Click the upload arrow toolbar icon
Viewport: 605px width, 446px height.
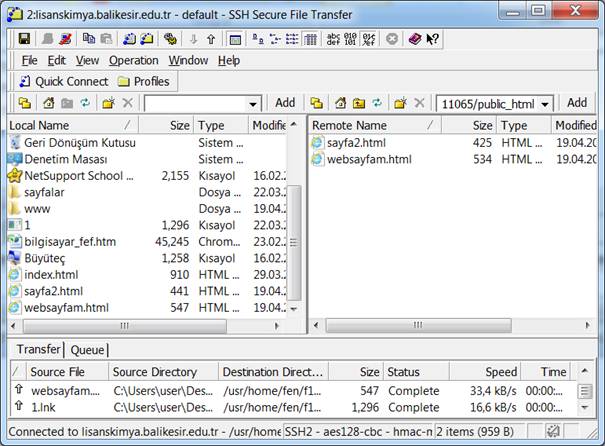pos(209,39)
